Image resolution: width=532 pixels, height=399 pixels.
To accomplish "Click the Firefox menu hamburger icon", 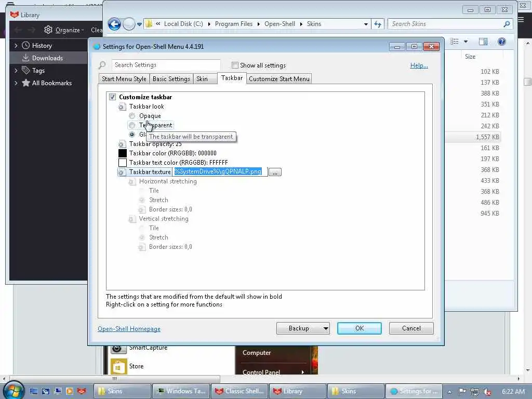I will point(521,19).
